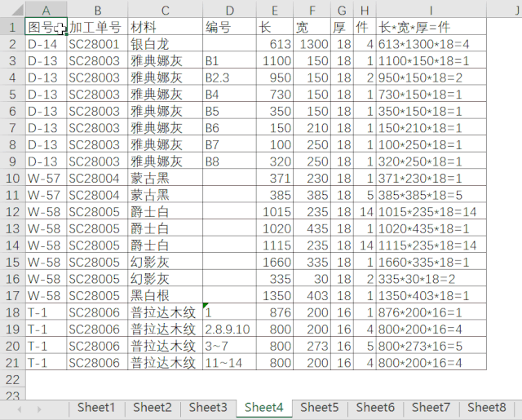The height and width of the screenshot is (420, 522).
Task: Click cell D-14 in row 2
Action: point(46,44)
